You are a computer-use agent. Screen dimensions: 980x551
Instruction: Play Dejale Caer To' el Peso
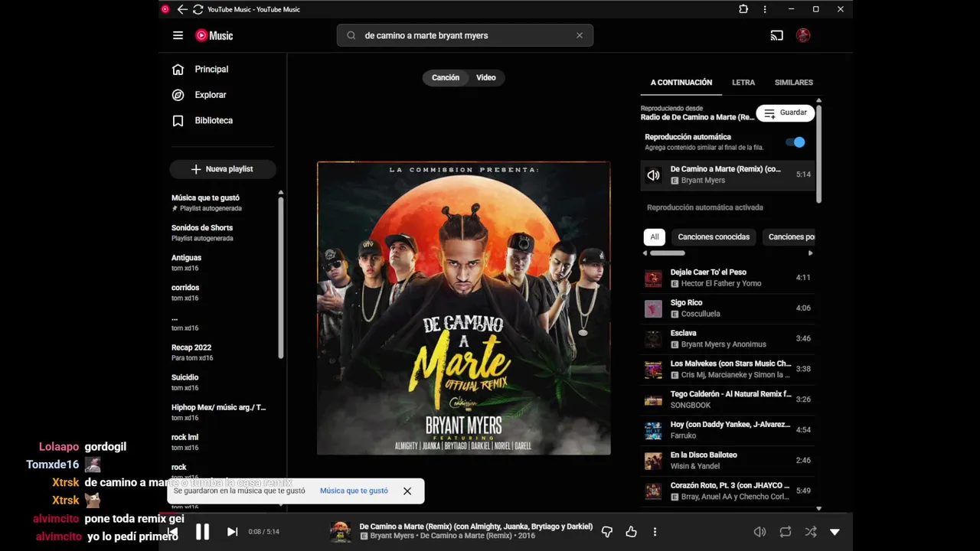727,278
